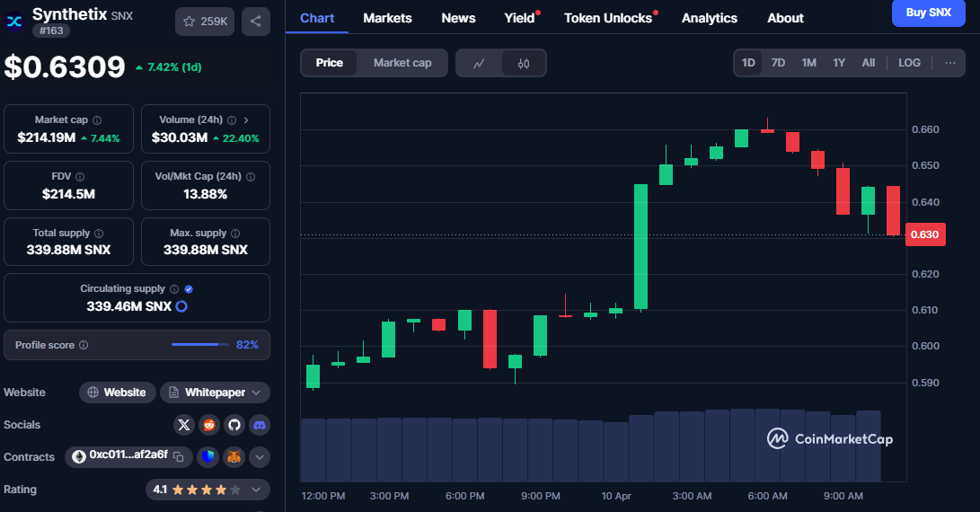Click the MetaMask fox icon
Viewport: 980px width, 512px height.
point(234,457)
